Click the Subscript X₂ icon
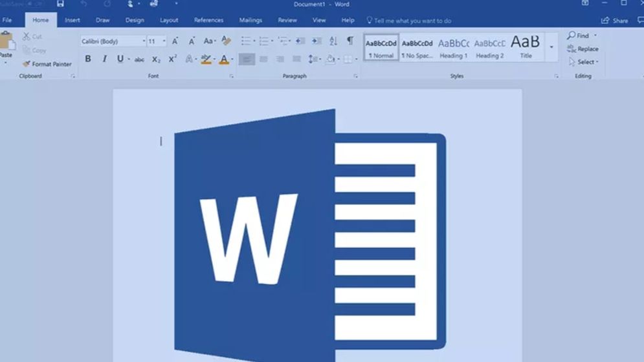The image size is (644, 362). (156, 59)
